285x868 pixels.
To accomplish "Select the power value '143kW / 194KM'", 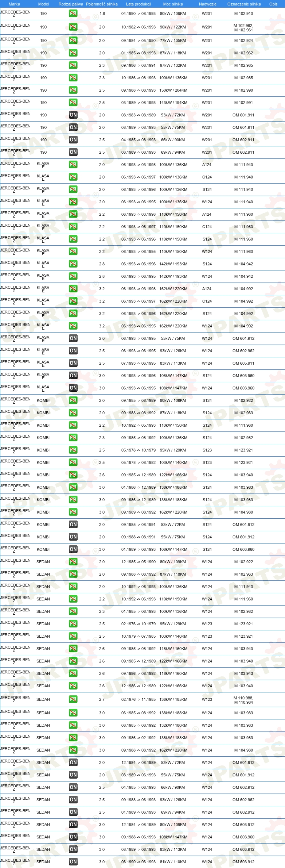I will [x=173, y=103].
